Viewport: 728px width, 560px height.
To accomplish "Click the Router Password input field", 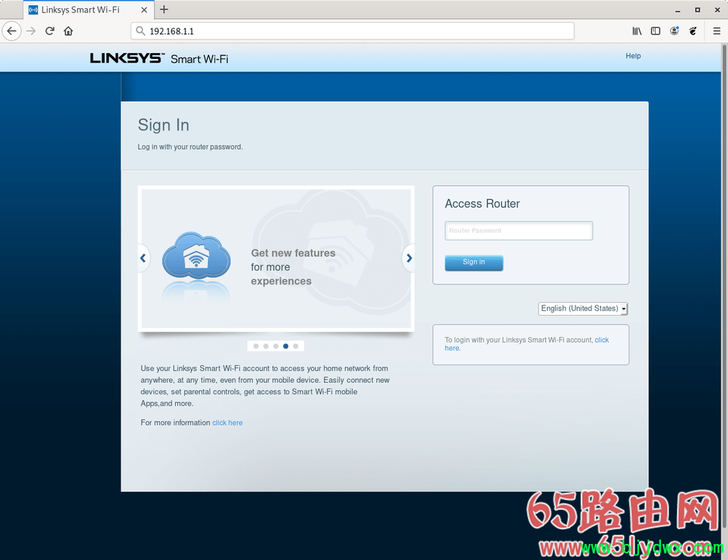I will 519,230.
